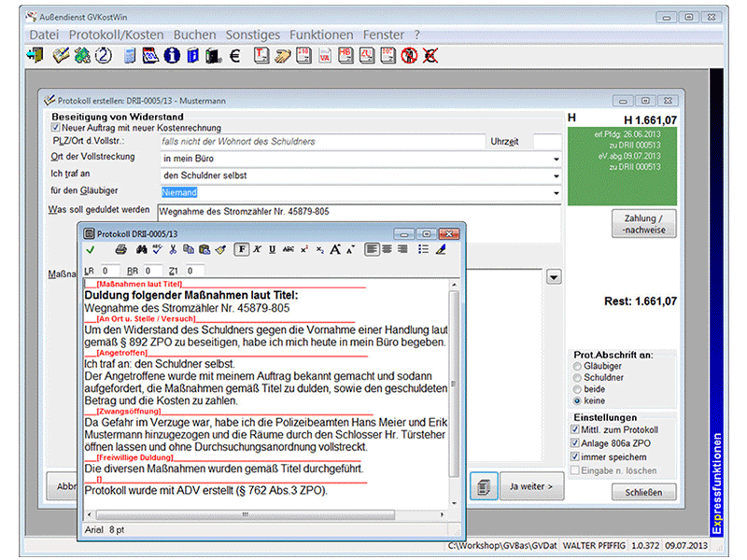Image resolution: width=747 pixels, height=560 pixels.
Task: Select the 'Schuldner' radio option
Action: 575,378
